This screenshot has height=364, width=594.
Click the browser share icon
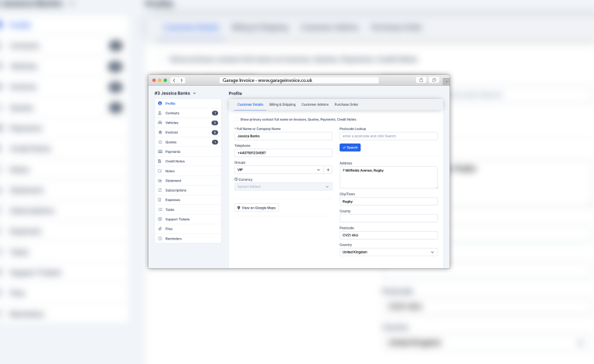[421, 80]
